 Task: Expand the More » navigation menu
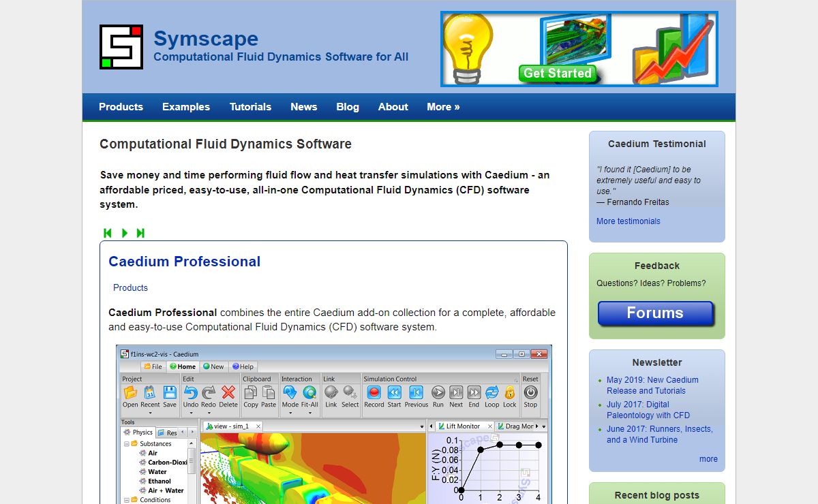443,107
